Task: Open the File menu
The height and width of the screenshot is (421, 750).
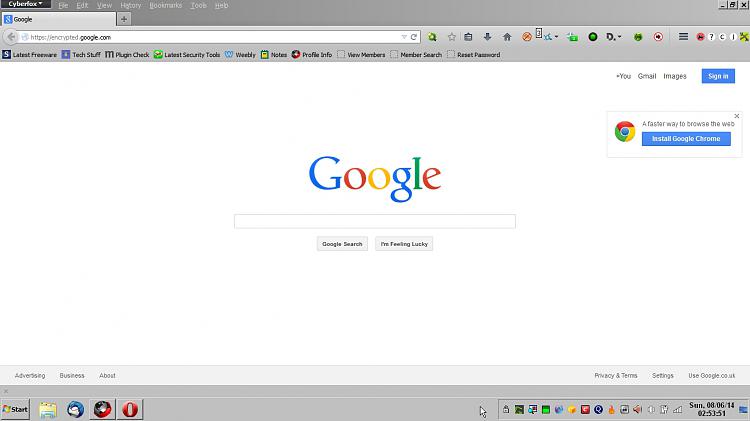Action: point(63,6)
